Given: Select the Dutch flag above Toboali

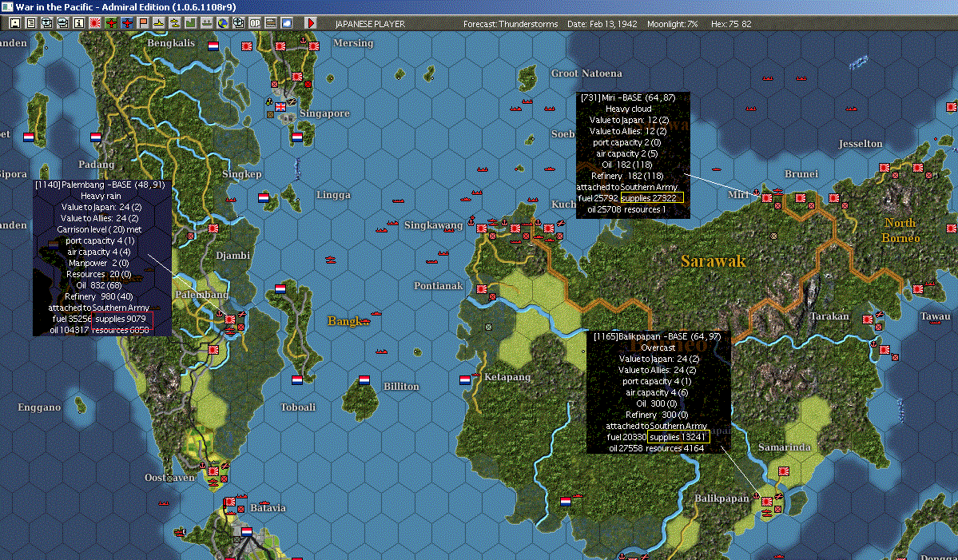Looking at the screenshot, I should pos(297,379).
